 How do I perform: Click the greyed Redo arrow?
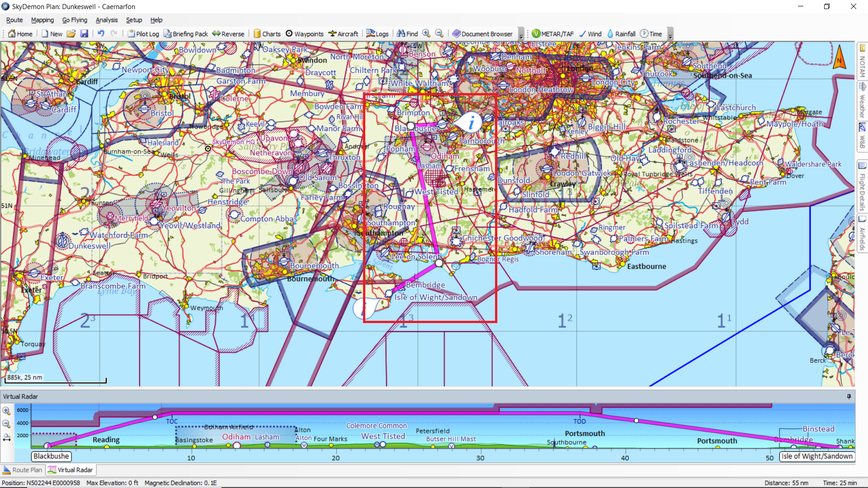pyautogui.click(x=114, y=33)
